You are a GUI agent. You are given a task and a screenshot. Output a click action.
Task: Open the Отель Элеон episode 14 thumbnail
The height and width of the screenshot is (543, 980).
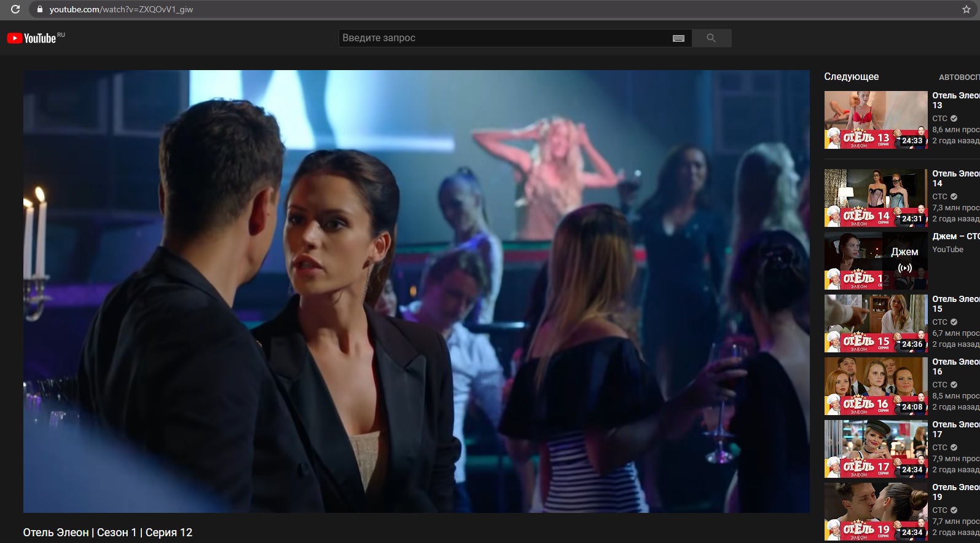click(876, 198)
